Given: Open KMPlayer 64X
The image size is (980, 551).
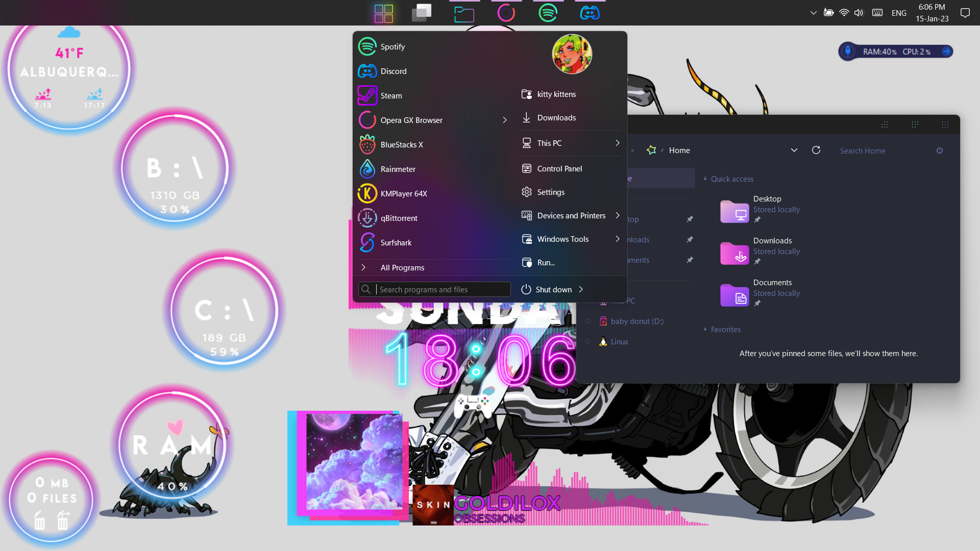Looking at the screenshot, I should [433, 193].
